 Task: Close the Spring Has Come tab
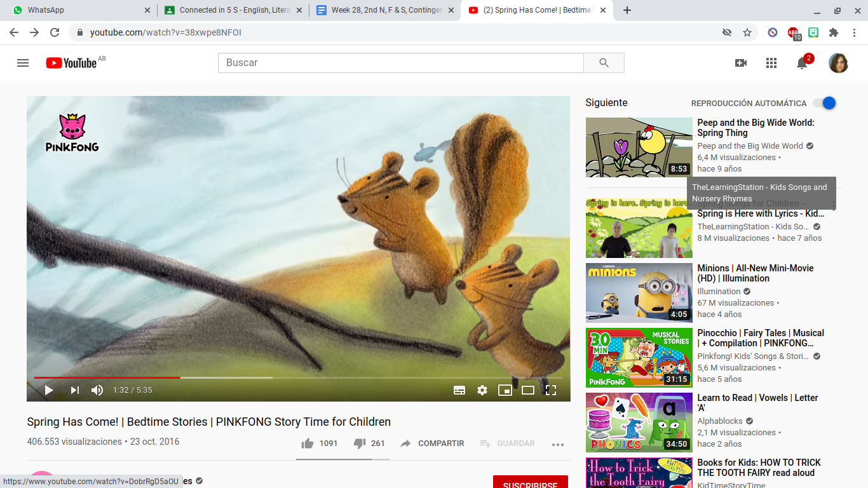(603, 10)
